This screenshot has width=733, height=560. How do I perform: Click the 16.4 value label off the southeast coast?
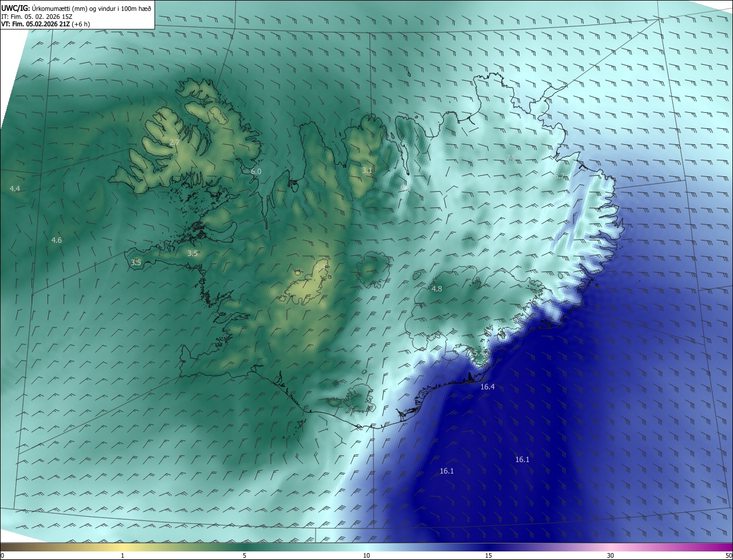click(487, 387)
